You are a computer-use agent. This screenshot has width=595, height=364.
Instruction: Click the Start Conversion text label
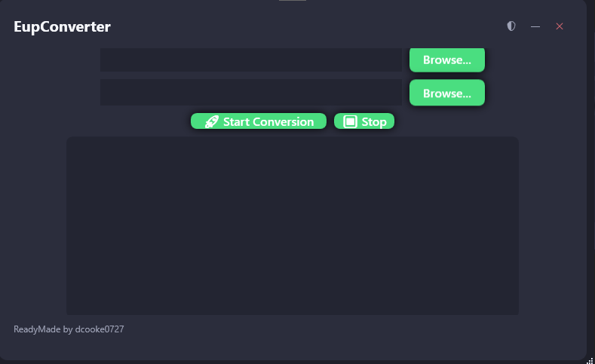[x=268, y=122]
